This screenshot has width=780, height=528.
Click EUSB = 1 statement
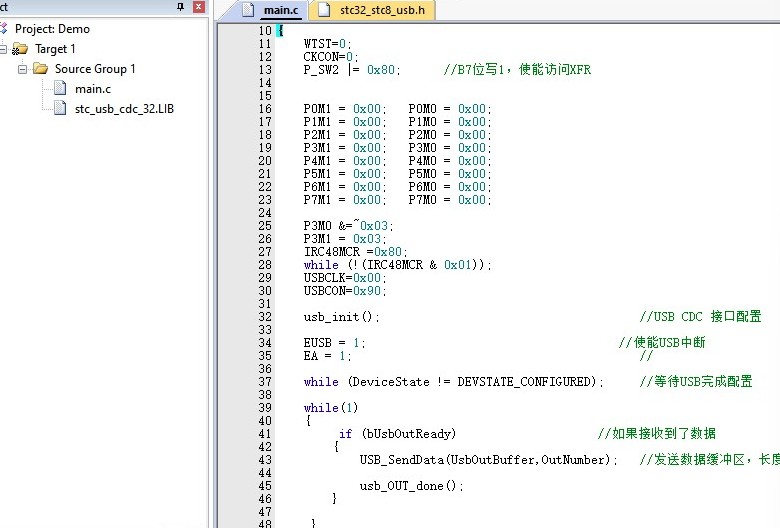click(x=334, y=342)
